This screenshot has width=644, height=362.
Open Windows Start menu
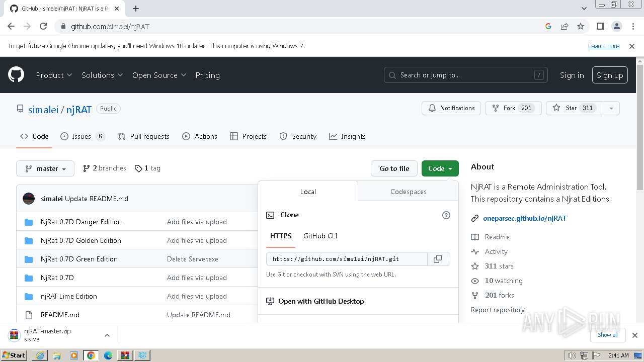click(14, 355)
